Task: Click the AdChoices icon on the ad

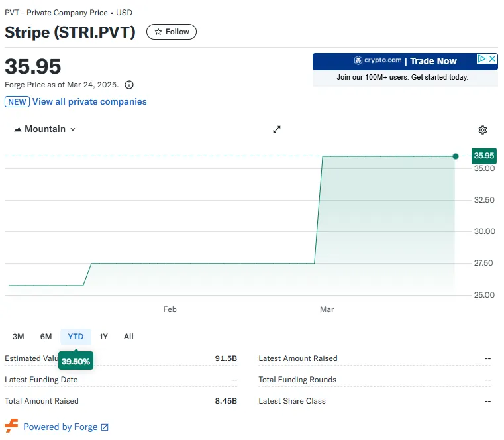Action: [483, 59]
